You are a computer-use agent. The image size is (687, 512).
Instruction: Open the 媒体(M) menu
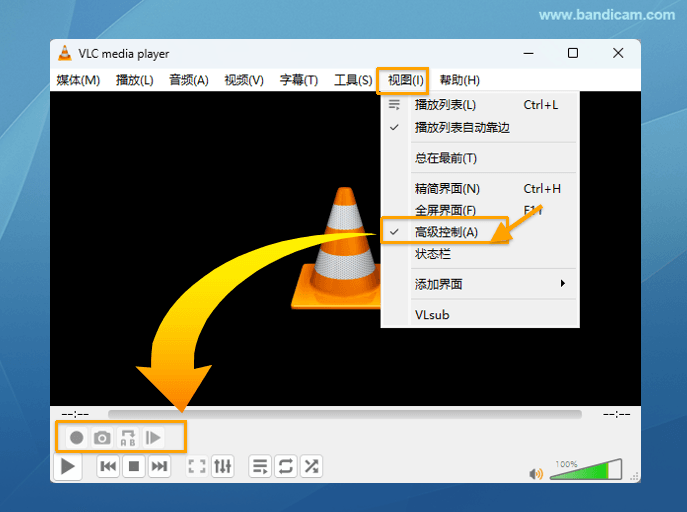(x=78, y=80)
